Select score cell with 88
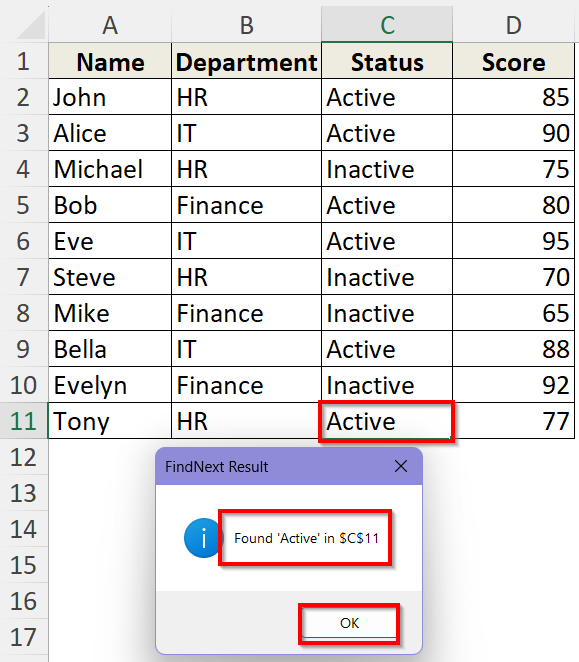Viewport: 579px width, 662px height. pyautogui.click(x=514, y=349)
